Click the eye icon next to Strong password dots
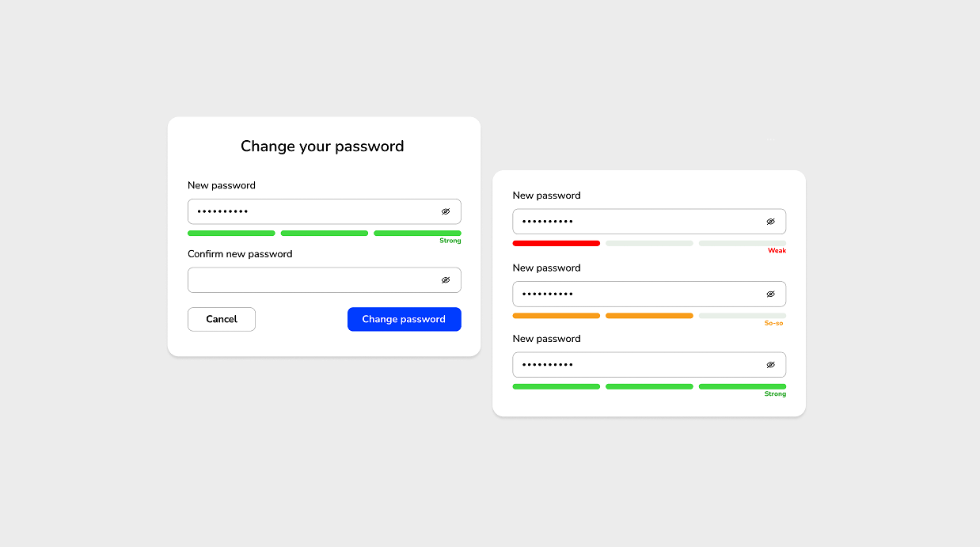This screenshot has width=980, height=547. pos(769,364)
